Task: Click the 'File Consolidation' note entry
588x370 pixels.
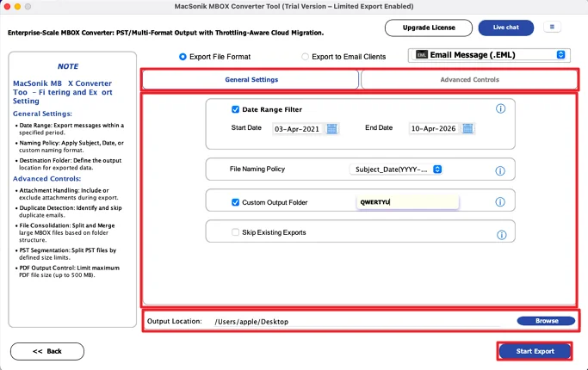Action: click(67, 232)
